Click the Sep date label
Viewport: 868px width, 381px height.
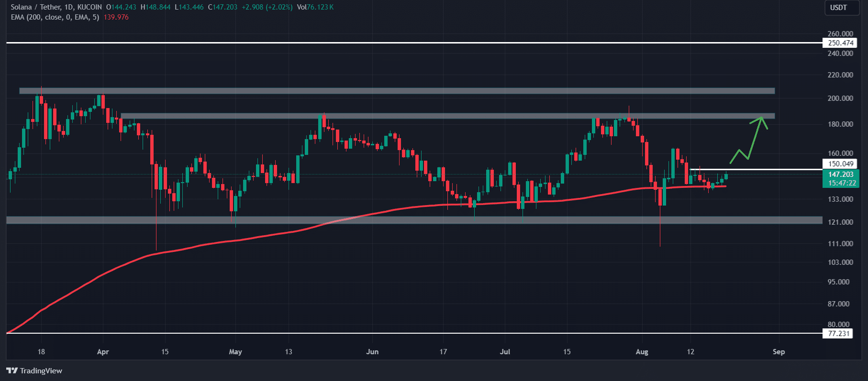pos(779,352)
